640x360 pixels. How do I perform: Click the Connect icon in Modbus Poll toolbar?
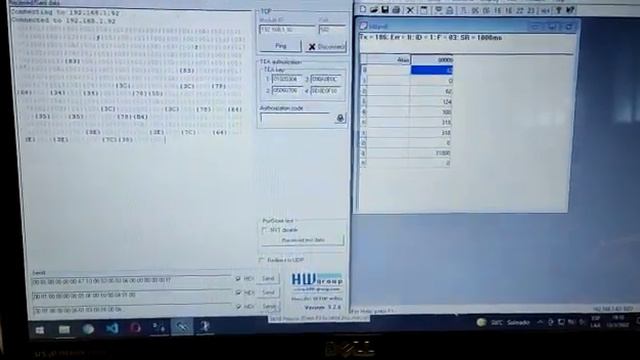tap(438, 10)
